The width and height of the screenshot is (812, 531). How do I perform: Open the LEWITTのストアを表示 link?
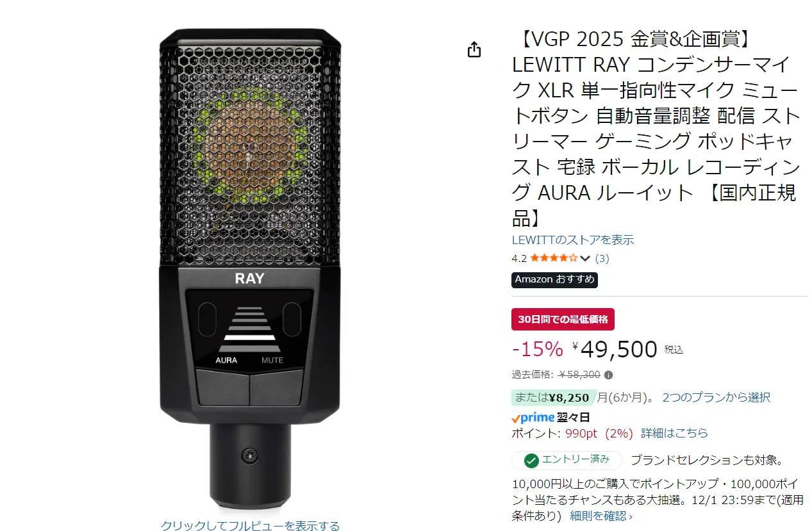coord(573,240)
